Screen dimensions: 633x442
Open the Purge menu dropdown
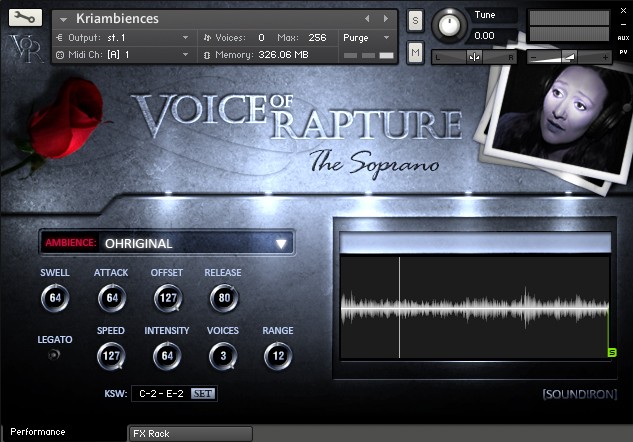tap(367, 38)
